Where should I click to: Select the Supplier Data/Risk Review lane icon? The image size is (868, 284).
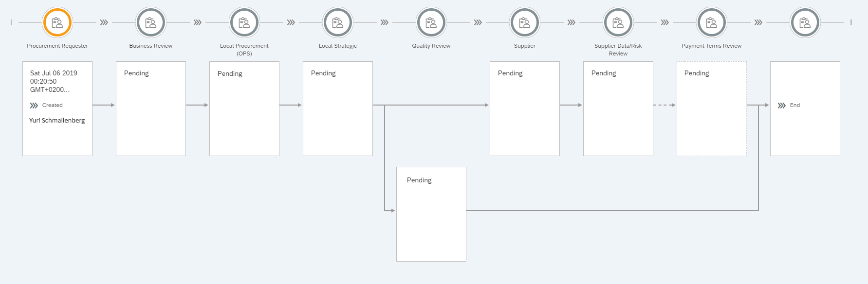click(618, 22)
